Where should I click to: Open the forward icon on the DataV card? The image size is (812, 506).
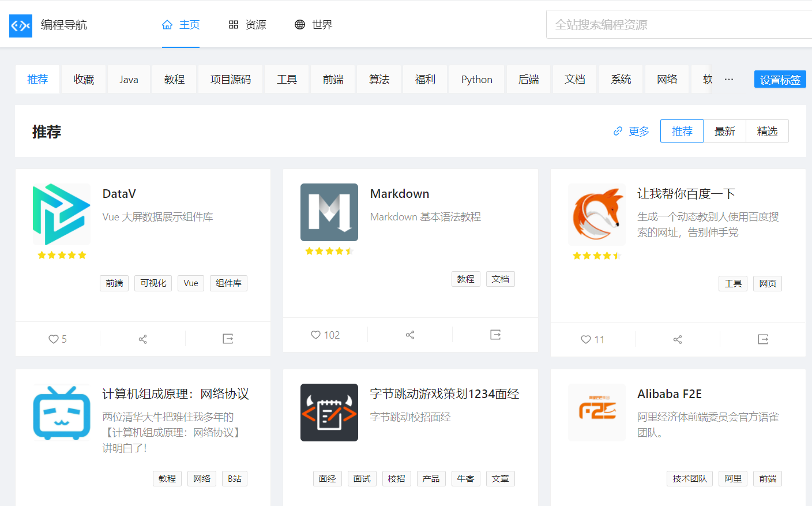click(228, 339)
